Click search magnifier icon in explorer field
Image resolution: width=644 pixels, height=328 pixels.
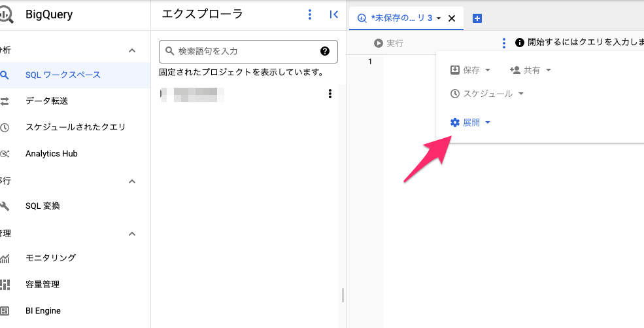click(169, 51)
